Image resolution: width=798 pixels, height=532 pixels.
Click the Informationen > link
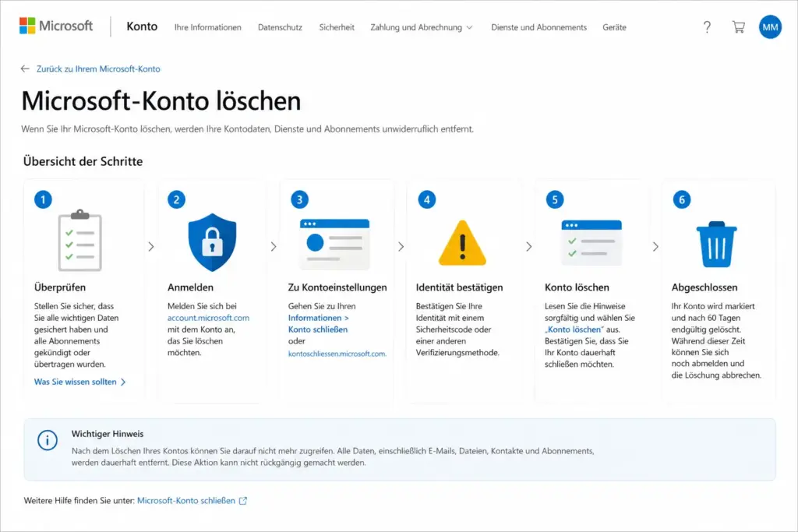[x=318, y=318]
